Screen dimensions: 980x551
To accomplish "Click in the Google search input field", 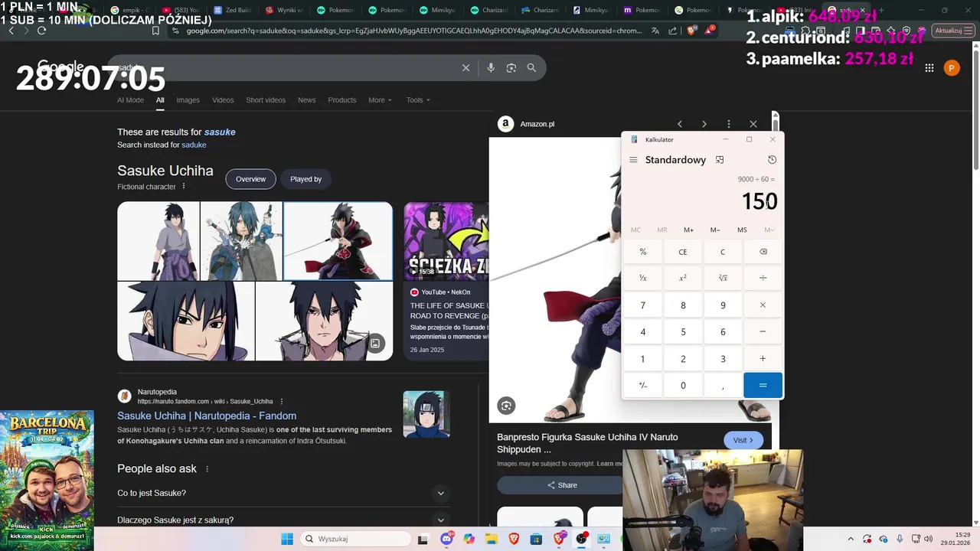I will (283, 68).
